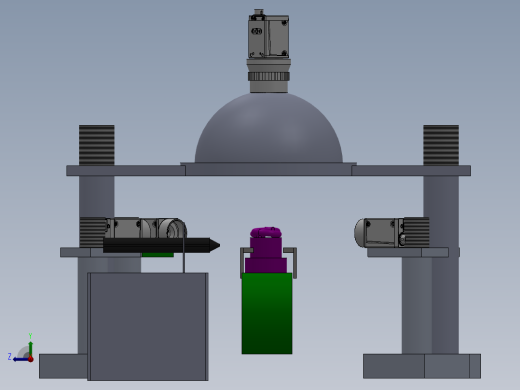520x390 pixels.
Task: Select the black pointed rod
Action: [161, 245]
